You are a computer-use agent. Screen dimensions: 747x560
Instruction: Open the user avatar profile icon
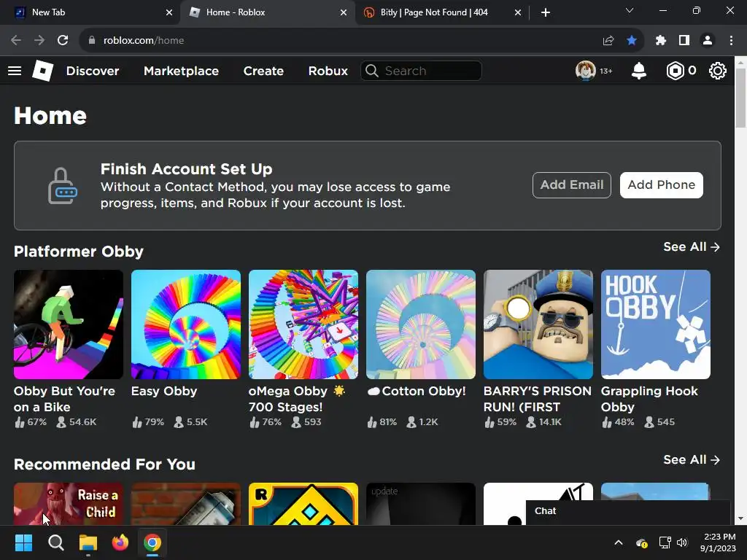click(x=586, y=71)
